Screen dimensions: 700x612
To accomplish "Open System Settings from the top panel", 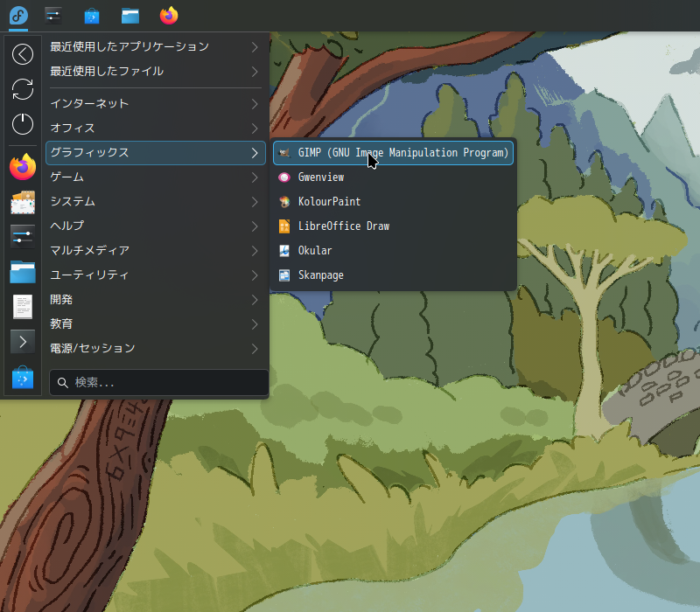I will (x=53, y=16).
